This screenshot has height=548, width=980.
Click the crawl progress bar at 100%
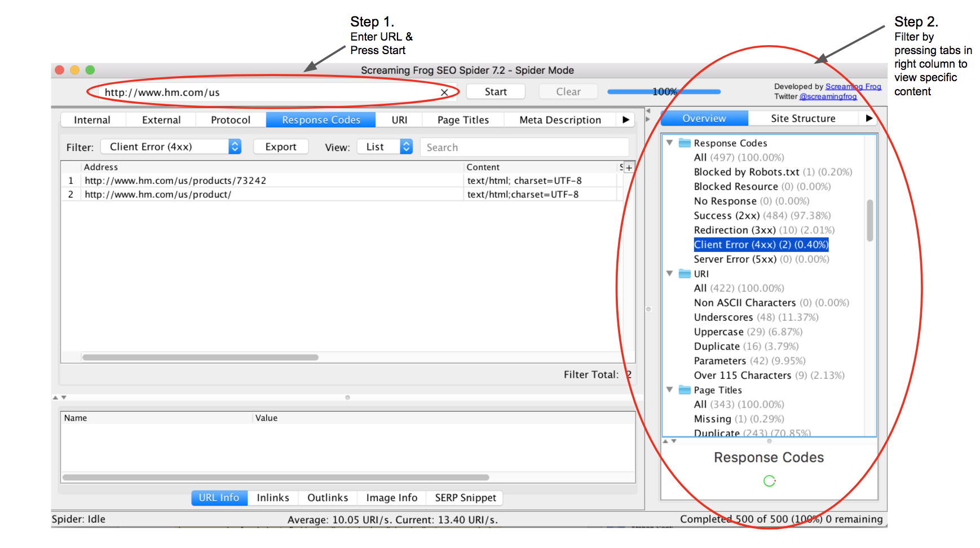click(x=664, y=91)
